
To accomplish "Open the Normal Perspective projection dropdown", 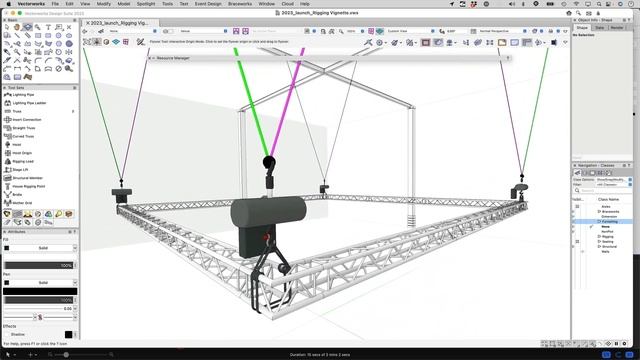I will 502,31.
